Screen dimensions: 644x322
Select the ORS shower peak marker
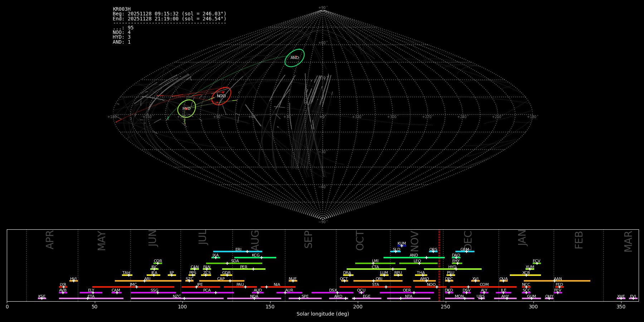tap(433, 252)
